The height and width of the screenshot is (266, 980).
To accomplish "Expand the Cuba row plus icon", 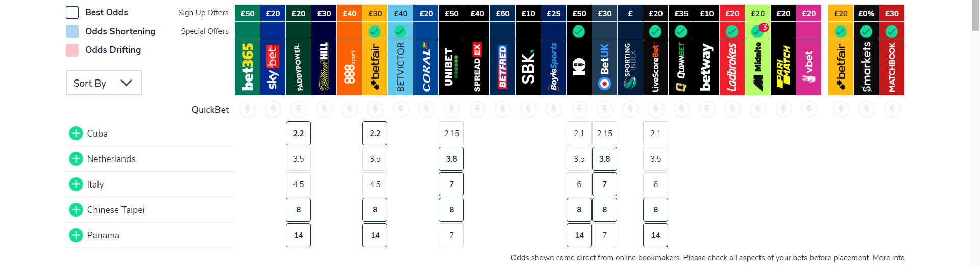I will pos(76,134).
